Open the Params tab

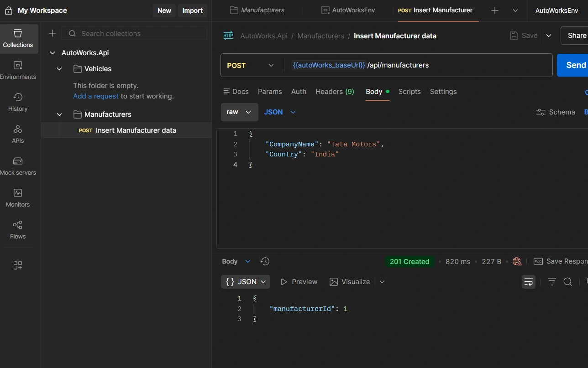[x=270, y=92]
